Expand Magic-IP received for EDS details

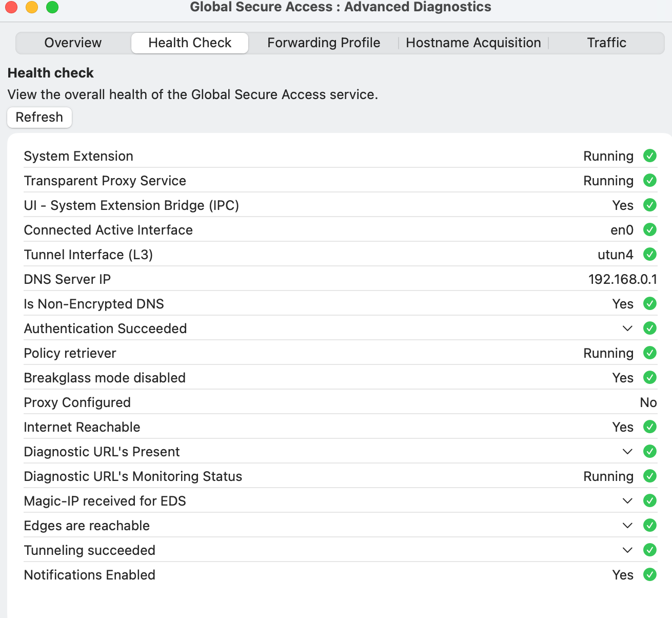[627, 501]
